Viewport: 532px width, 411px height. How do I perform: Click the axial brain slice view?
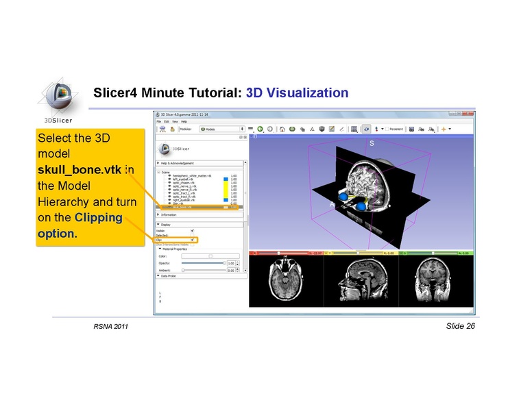(x=287, y=281)
